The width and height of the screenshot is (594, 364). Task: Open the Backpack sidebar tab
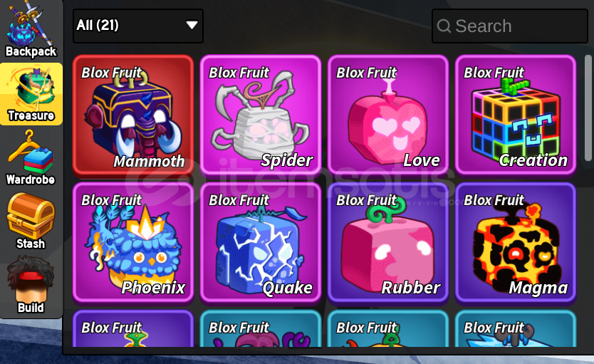click(31, 31)
